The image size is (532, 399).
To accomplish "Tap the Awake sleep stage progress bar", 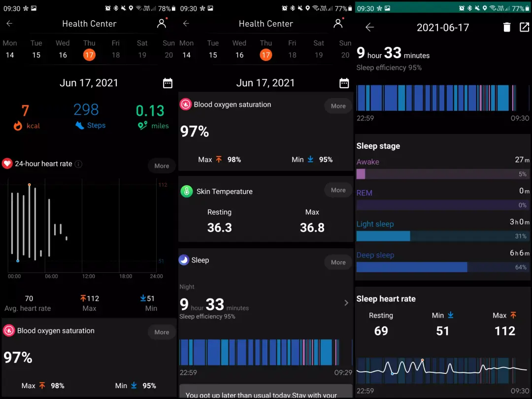I will (x=443, y=174).
